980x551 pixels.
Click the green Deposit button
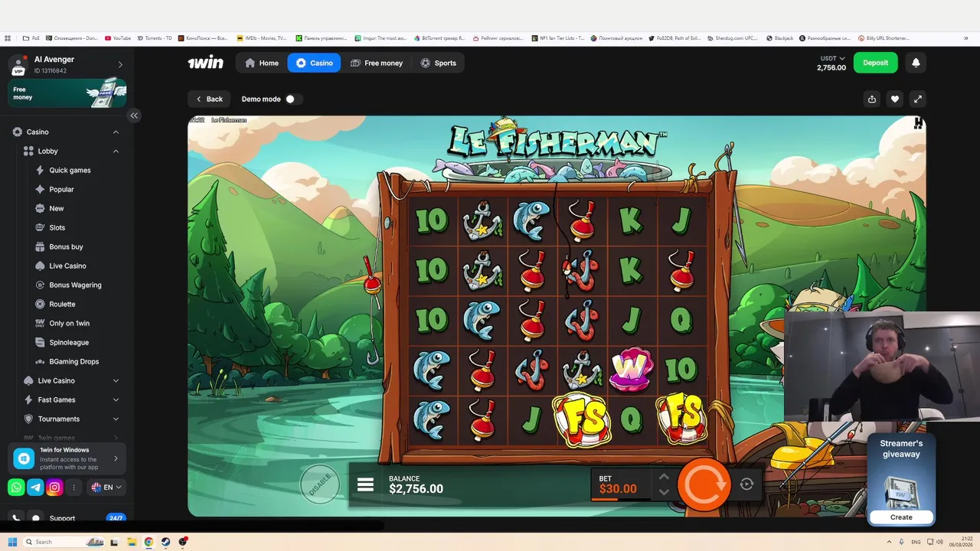(875, 63)
